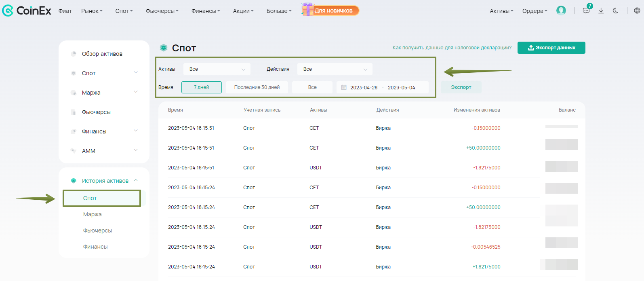This screenshot has width=644, height=281.
Task: Click the start date 2023-04-28 field
Action: point(364,87)
